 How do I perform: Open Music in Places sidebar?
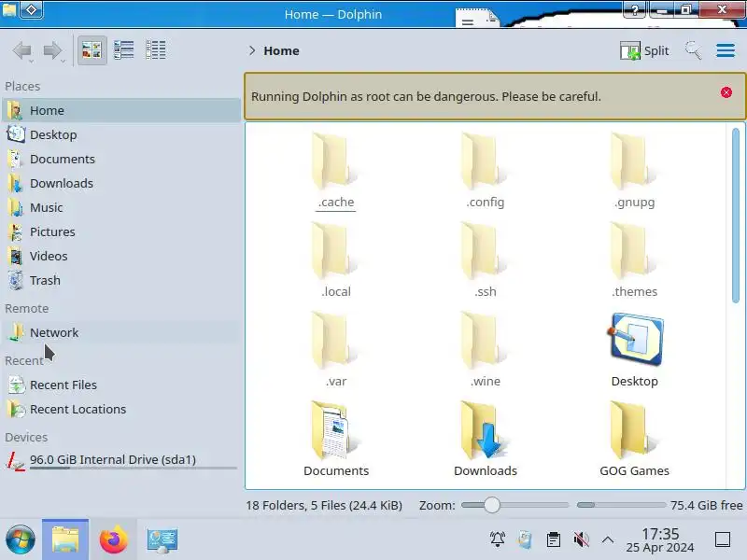click(121, 207)
